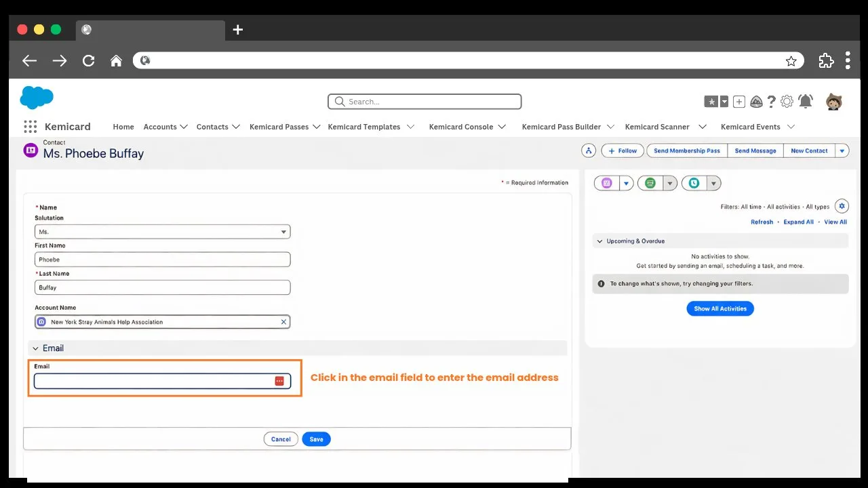Expand the Accounts nav chevron
Image resolution: width=868 pixels, height=488 pixels.
(183, 127)
